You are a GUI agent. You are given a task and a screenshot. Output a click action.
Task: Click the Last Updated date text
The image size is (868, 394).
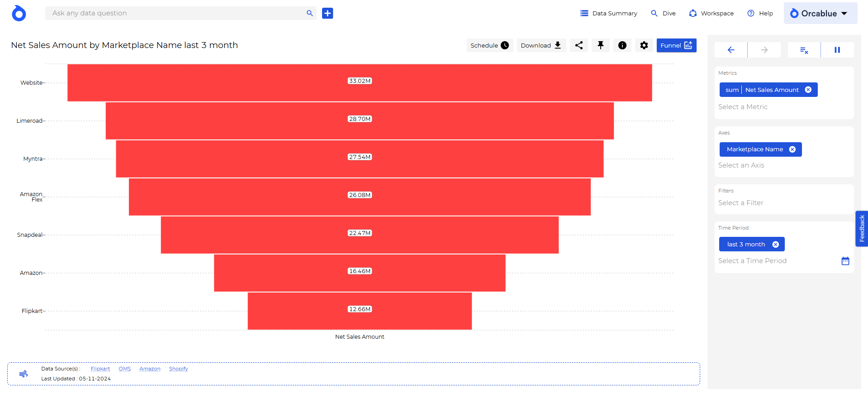pos(76,379)
